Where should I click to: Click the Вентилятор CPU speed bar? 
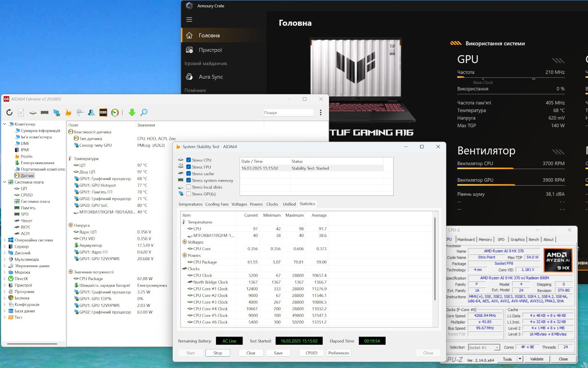[511, 168]
